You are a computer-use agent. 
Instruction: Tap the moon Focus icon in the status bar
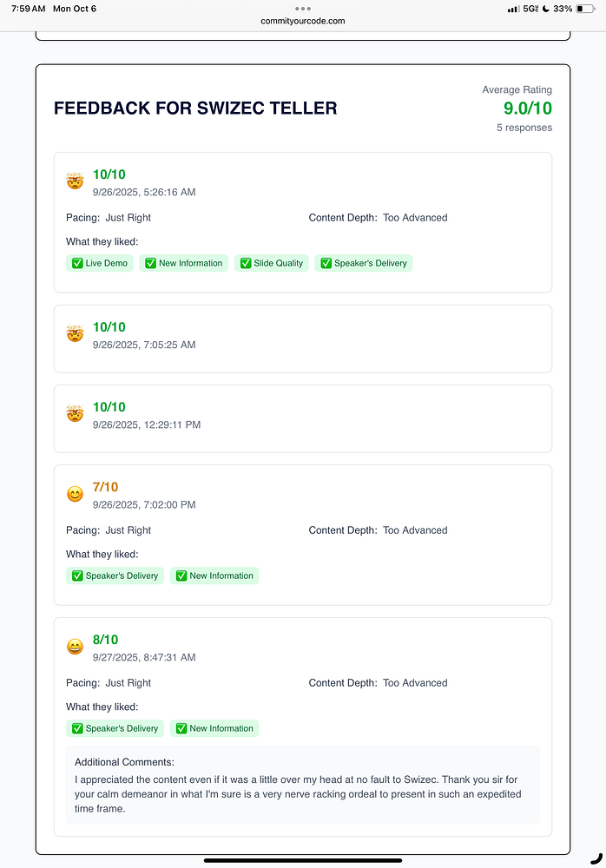[544, 9]
